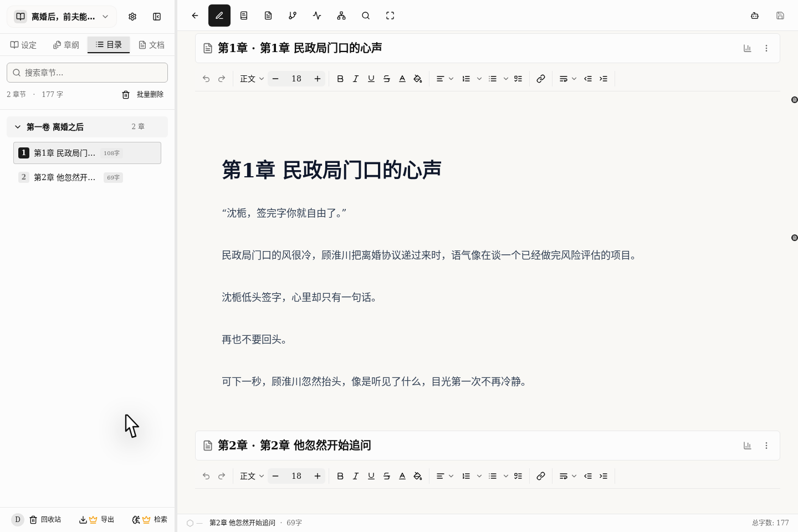Switch to the 设定 tab
Image resolution: width=798 pixels, height=532 pixels.
23,45
